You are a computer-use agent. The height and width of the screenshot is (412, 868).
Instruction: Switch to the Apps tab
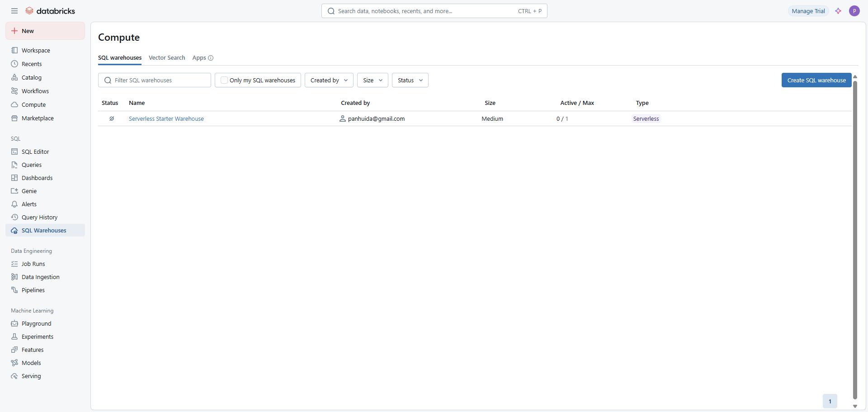(x=199, y=58)
